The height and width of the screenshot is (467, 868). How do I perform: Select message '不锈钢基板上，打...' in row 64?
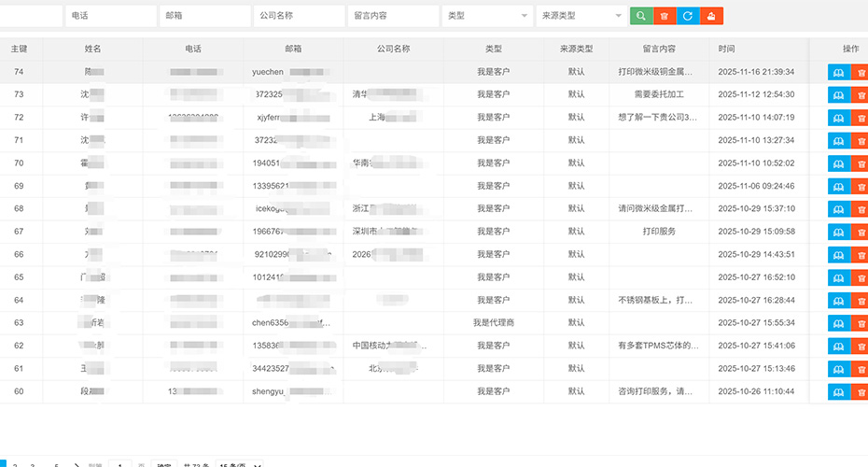pos(655,300)
